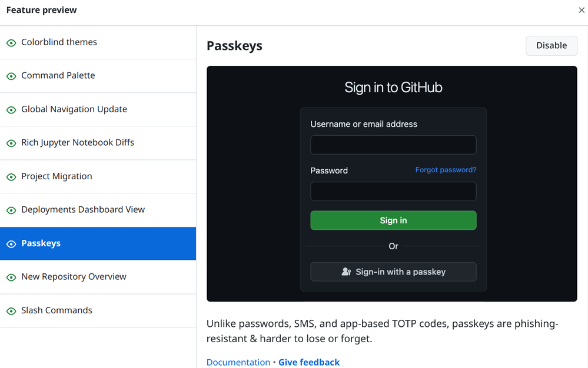588x368 pixels.
Task: Switch to the Colorblind themes preview
Action: click(59, 42)
